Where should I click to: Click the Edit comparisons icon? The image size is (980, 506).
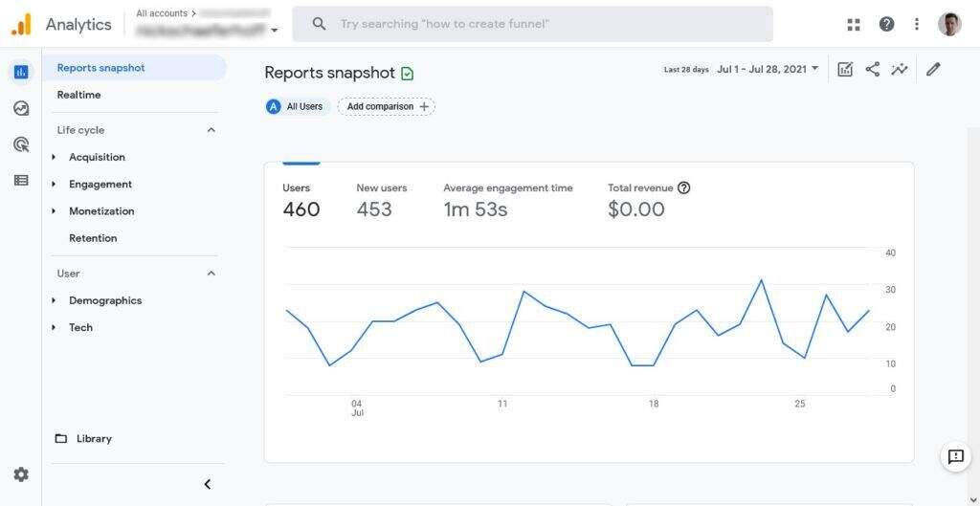pos(845,69)
